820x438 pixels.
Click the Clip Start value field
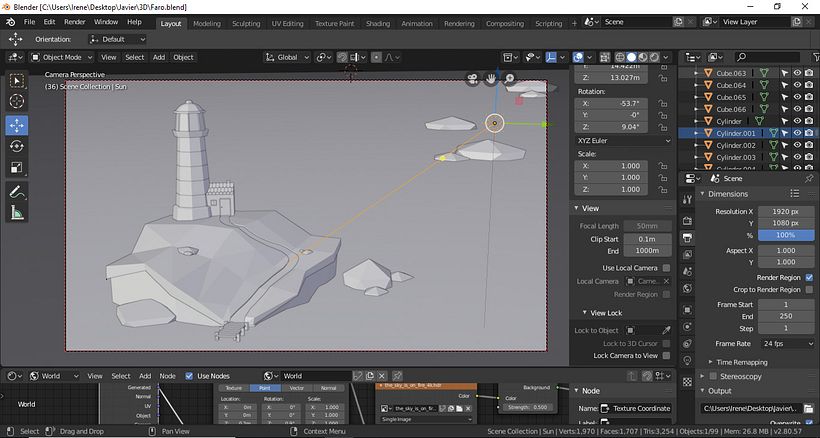coord(646,239)
